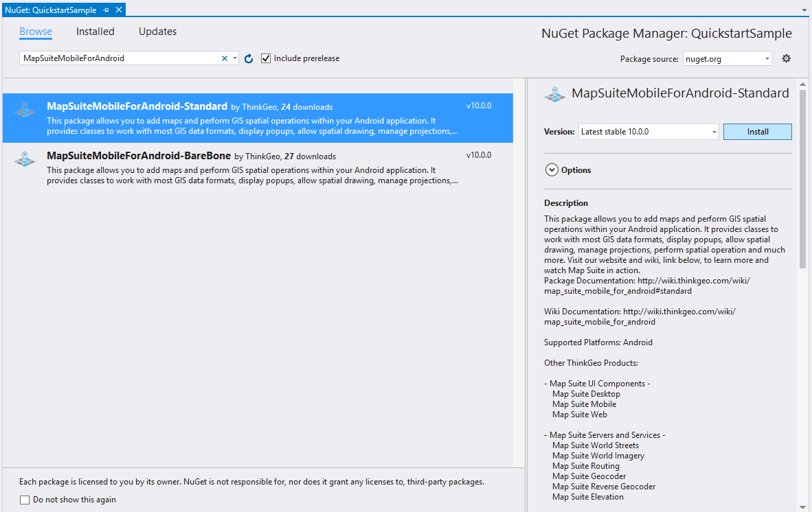Open NuGet package source settings gear
Screen dimensions: 812x512
pyautogui.click(x=786, y=58)
